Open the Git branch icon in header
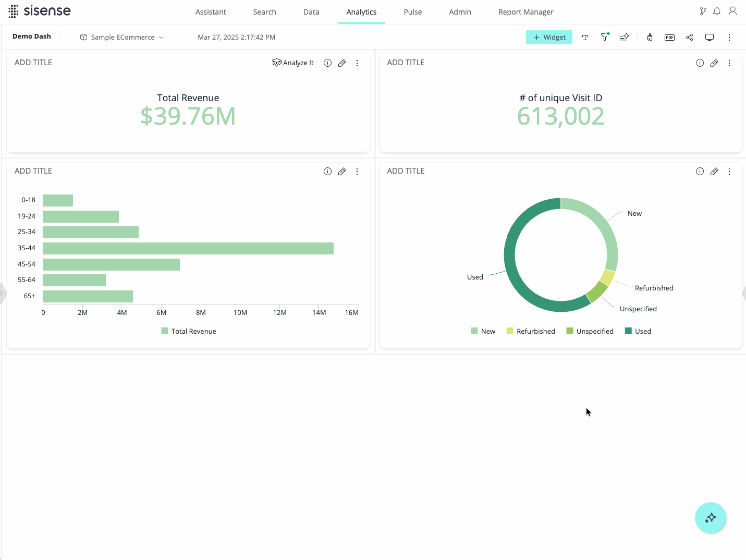Viewport: 746px width, 560px height. tap(703, 11)
